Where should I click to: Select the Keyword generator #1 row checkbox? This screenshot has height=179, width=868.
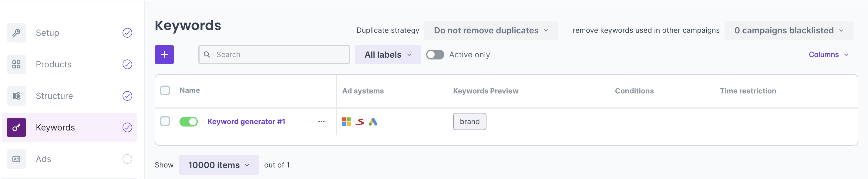point(165,121)
